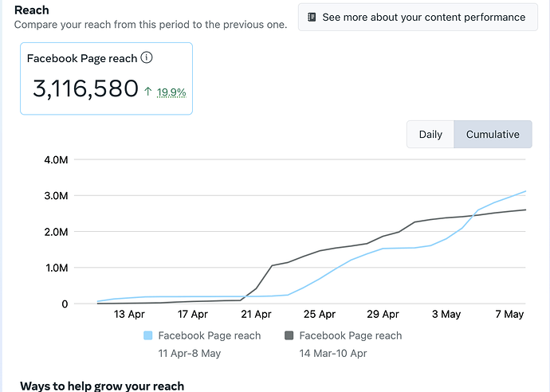Click the dark gray previous period legend swatch
This screenshot has height=392, width=550.
point(289,336)
